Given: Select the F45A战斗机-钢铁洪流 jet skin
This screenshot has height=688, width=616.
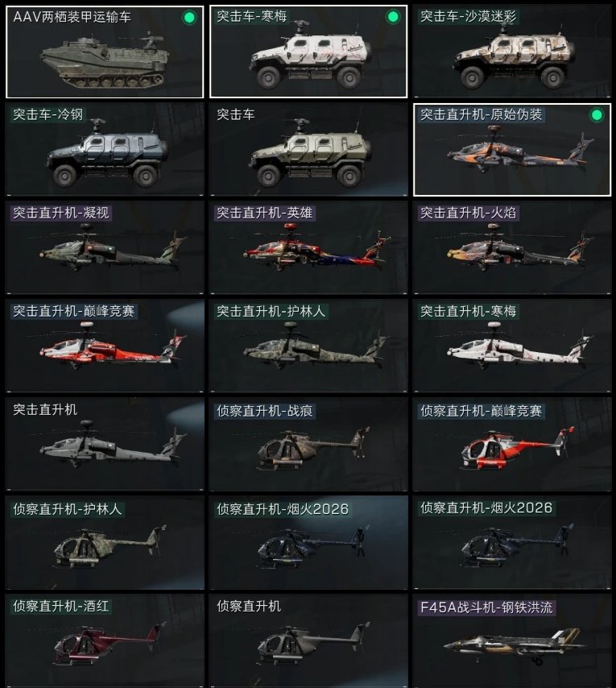Looking at the screenshot, I should pos(512,641).
